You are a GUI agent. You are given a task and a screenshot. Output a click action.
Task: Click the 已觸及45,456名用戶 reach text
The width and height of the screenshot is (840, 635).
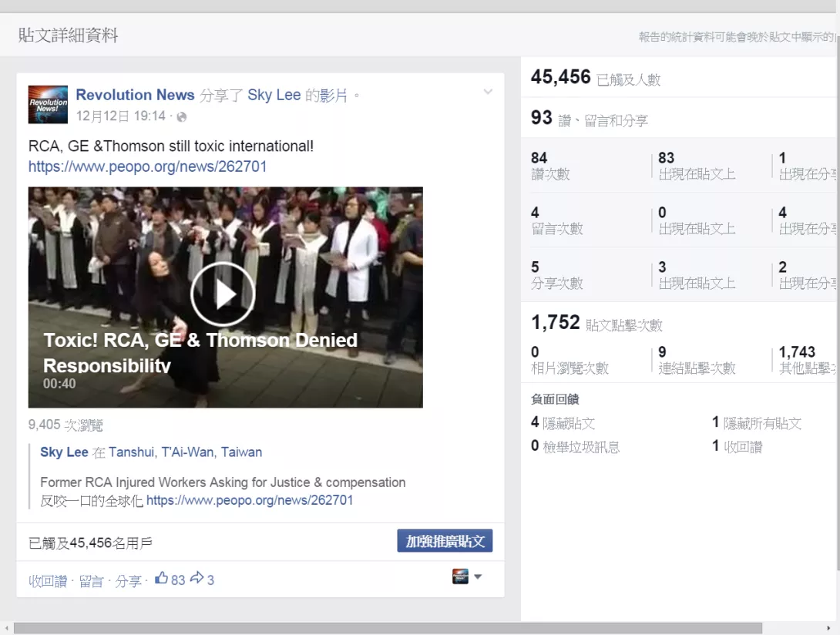coord(90,543)
